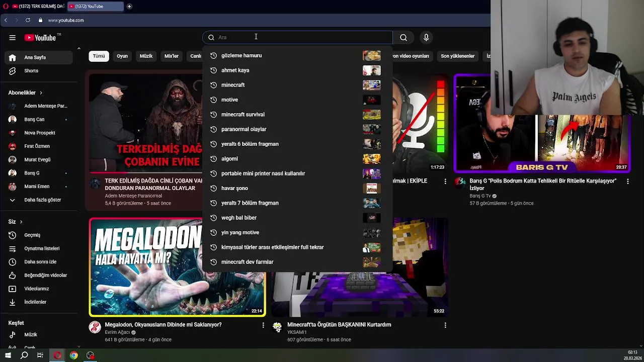Click the browser address bar www.youtube.com
The width and height of the screenshot is (644, 362).
(x=66, y=20)
